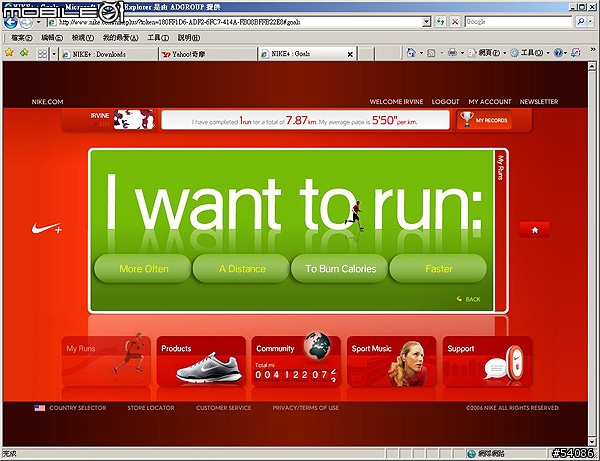This screenshot has height=461, width=600.
Task: Click the search magnifier icon
Action: point(580,22)
